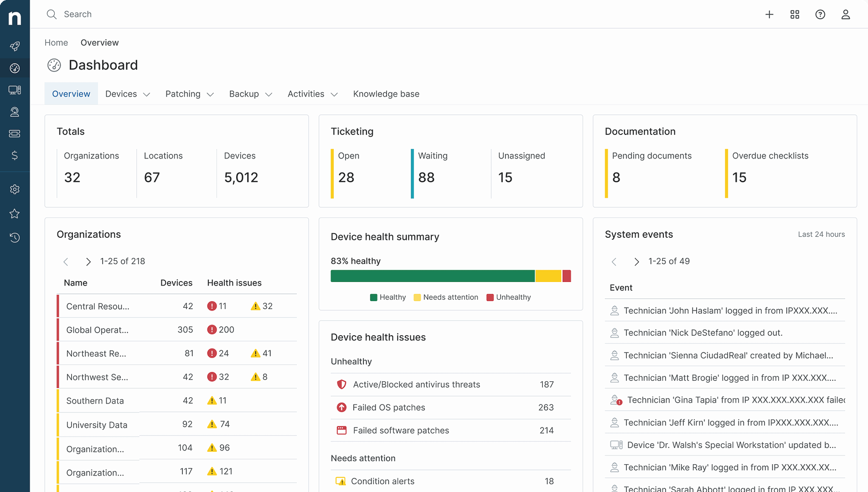Select the devices monitor icon in sidebar

click(x=15, y=90)
